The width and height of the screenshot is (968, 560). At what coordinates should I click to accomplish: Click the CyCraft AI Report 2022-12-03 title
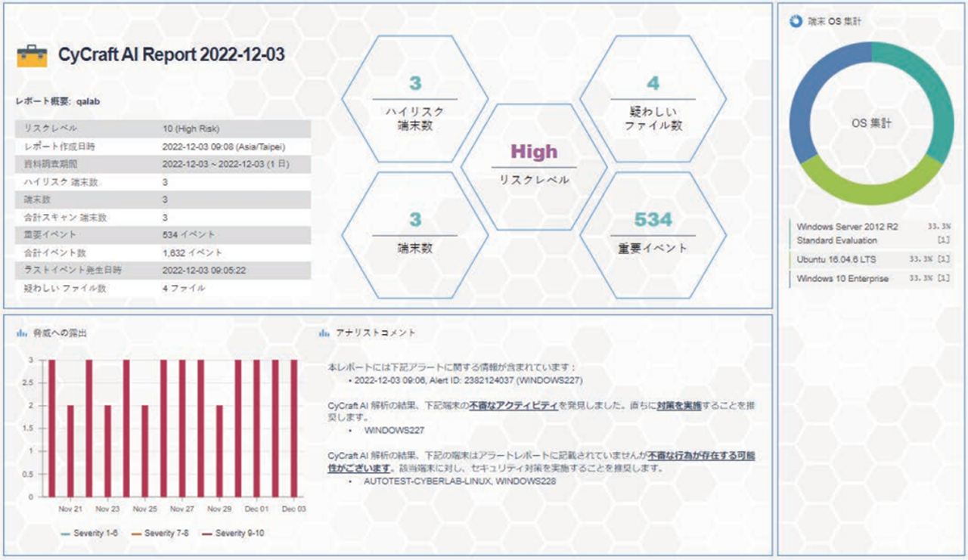click(x=172, y=54)
